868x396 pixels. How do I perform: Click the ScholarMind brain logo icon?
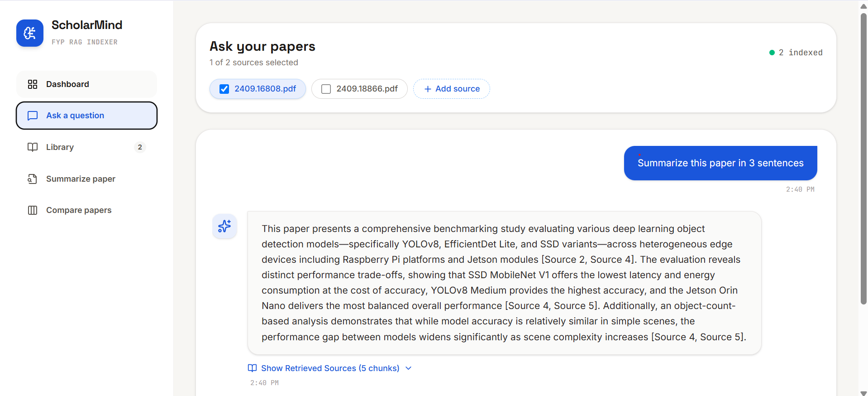[30, 33]
